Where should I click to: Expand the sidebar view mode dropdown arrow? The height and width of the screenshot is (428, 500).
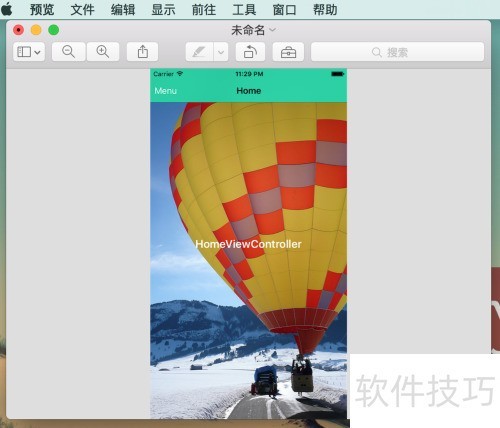pyautogui.click(x=38, y=52)
